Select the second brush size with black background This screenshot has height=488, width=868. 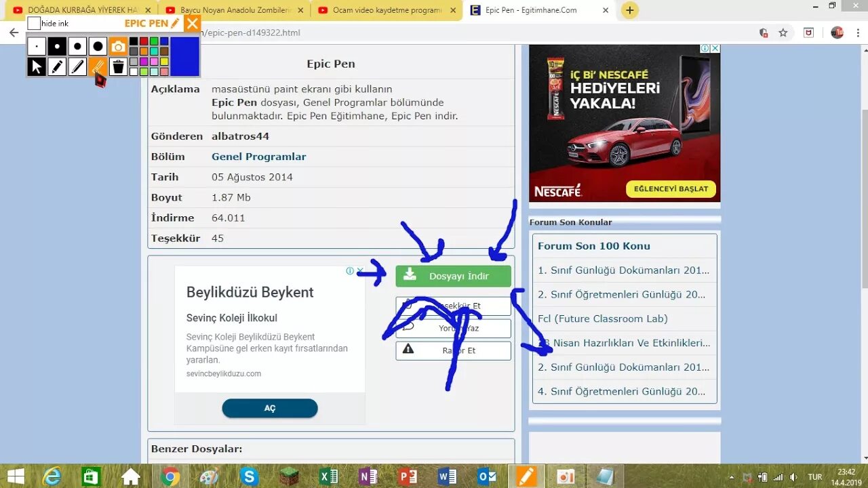pos(57,46)
